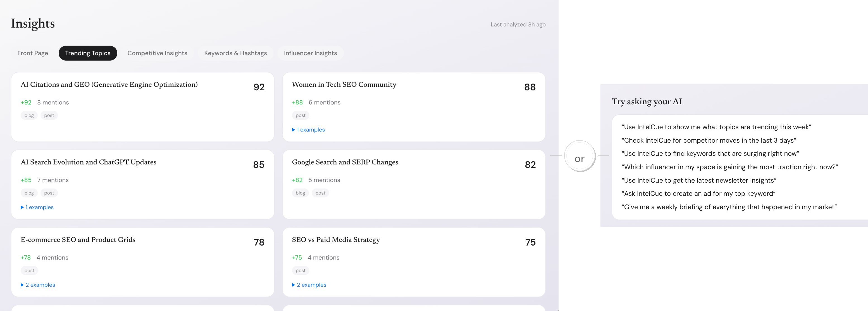Click the blog tag on Google Search card
This screenshot has height=311, width=868.
click(x=300, y=193)
